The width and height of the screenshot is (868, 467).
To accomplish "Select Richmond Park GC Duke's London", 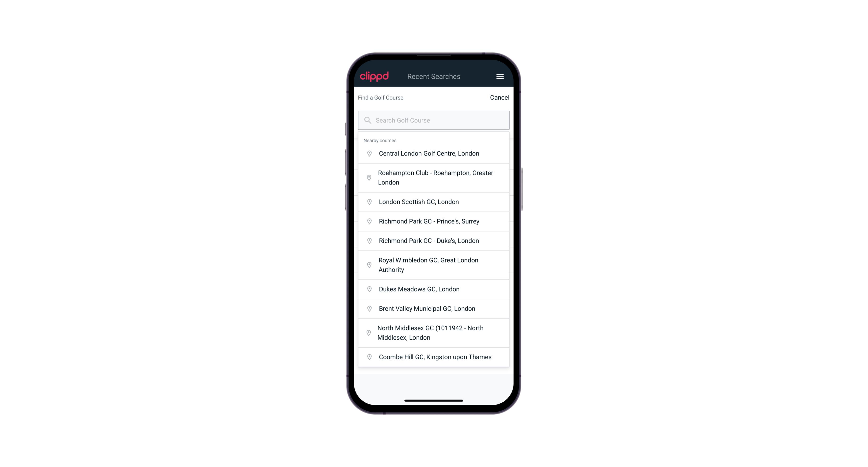I will 434,240.
